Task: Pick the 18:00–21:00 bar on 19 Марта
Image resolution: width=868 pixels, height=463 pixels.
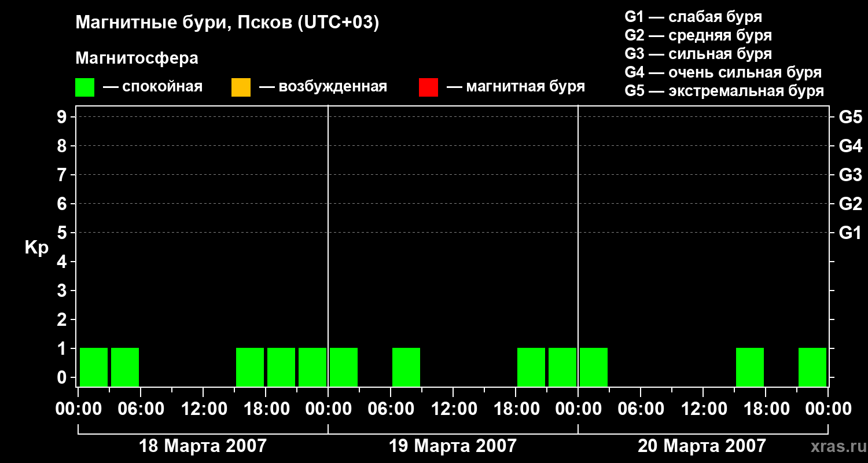Action: tap(531, 367)
